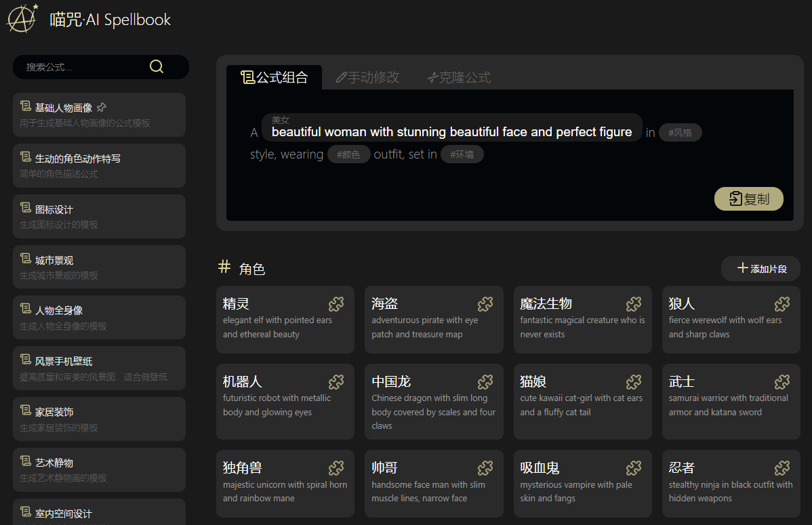Screen dimensions: 812x525
Task: Click the scroll icon next to 风景手机壁纸
Action: tap(25, 360)
